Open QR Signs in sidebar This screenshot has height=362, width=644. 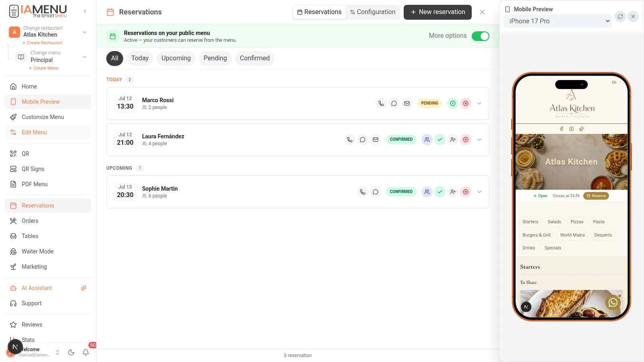click(48, 169)
